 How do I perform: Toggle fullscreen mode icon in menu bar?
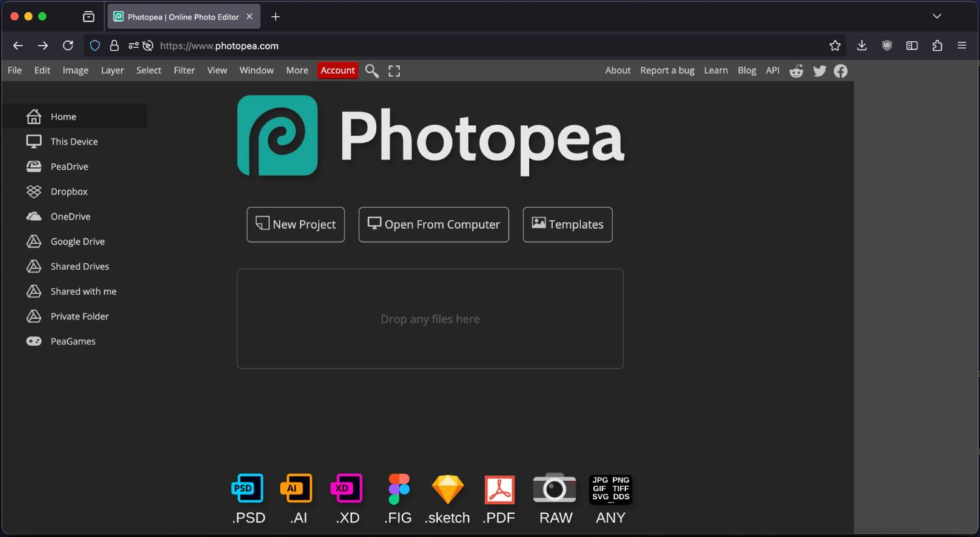click(394, 71)
